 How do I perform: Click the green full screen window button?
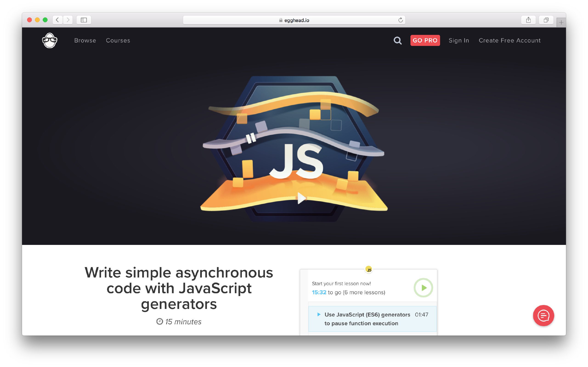[x=45, y=20]
